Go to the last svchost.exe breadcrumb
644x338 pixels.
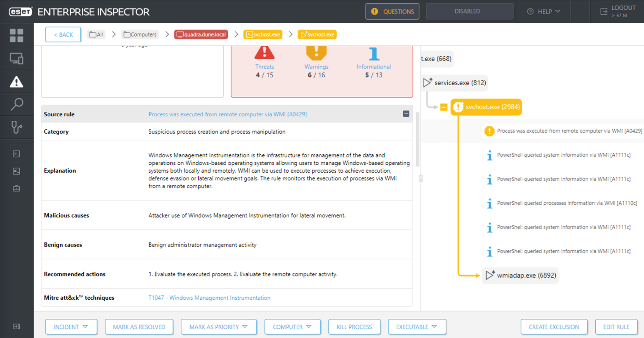click(317, 35)
